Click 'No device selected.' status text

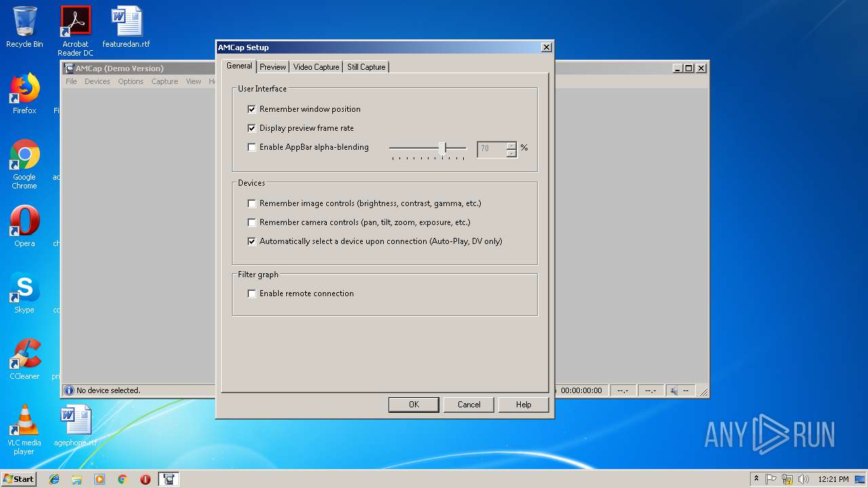[x=108, y=390]
